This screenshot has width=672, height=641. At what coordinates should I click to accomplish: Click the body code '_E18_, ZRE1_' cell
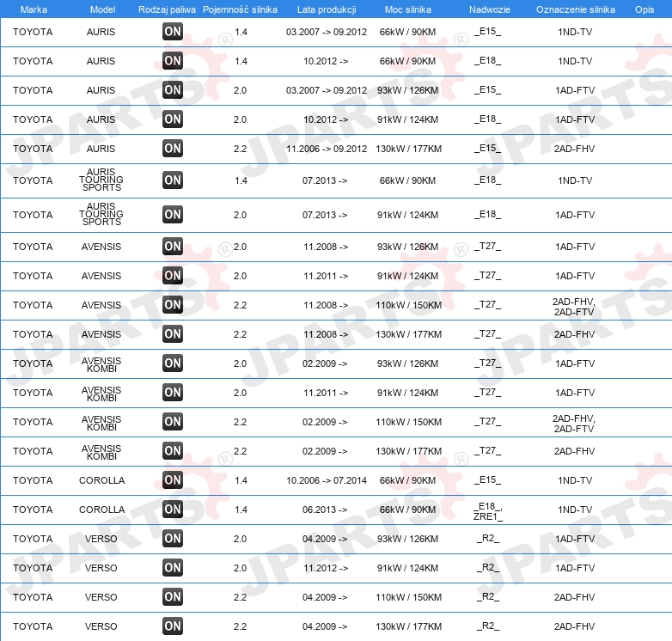tap(488, 511)
